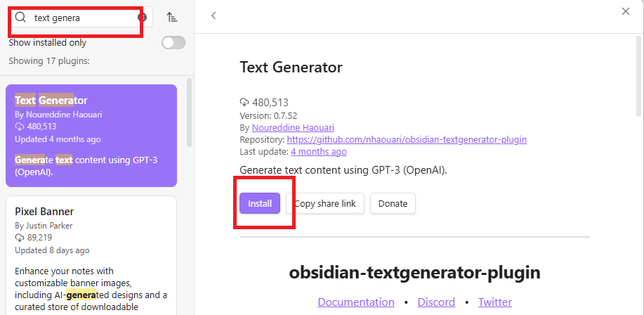Click the Copy share link button
Screen dimensions: 644x315
click(325, 203)
